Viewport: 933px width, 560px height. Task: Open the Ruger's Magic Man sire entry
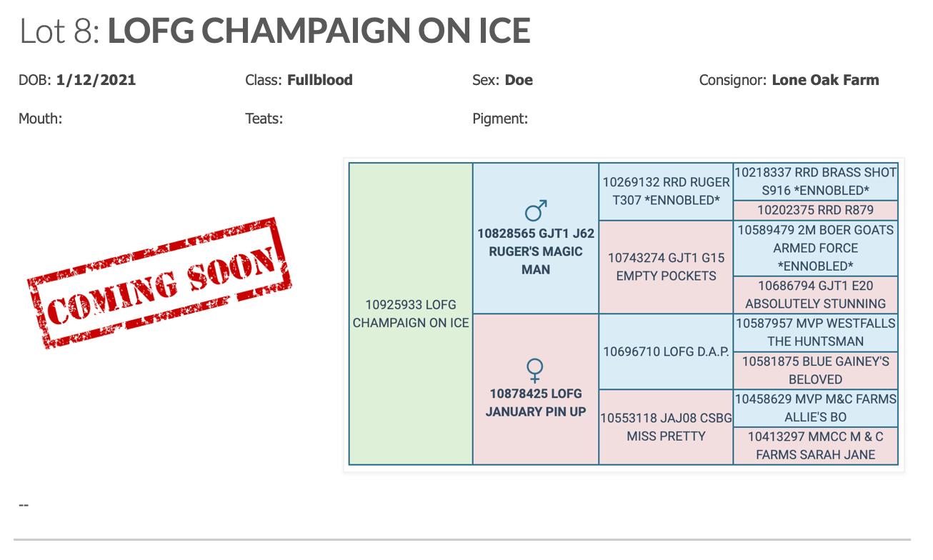pyautogui.click(x=536, y=251)
